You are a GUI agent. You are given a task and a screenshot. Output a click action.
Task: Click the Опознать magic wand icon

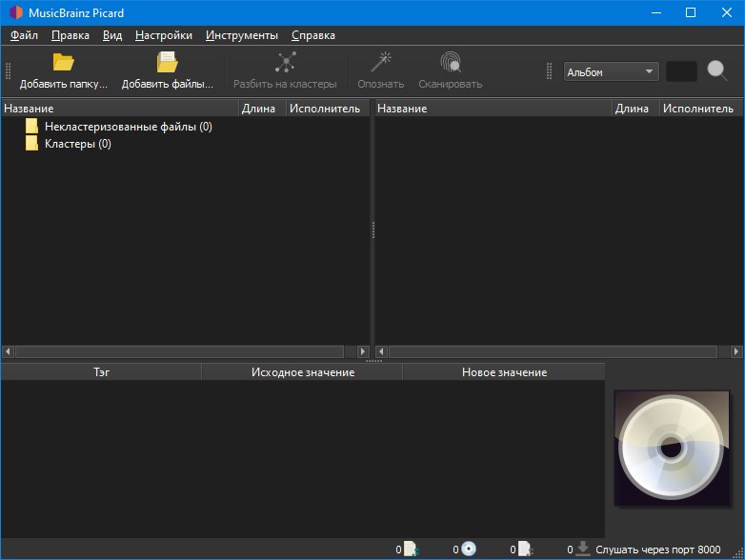(x=381, y=64)
